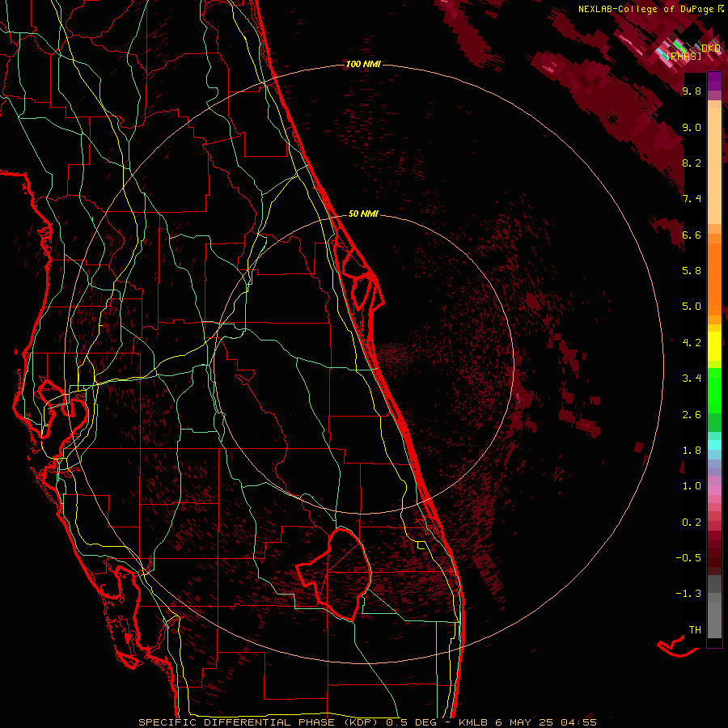Click the 0.5 DEG elevation text

tap(412, 722)
